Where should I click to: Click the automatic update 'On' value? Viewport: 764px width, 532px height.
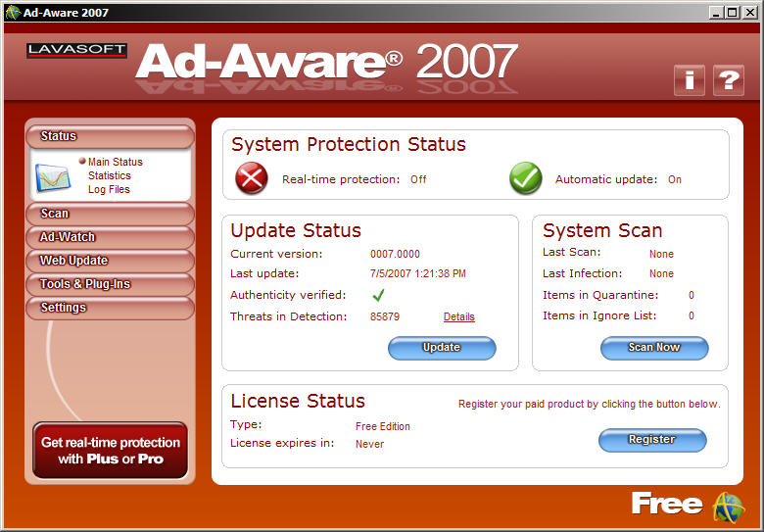coord(674,179)
